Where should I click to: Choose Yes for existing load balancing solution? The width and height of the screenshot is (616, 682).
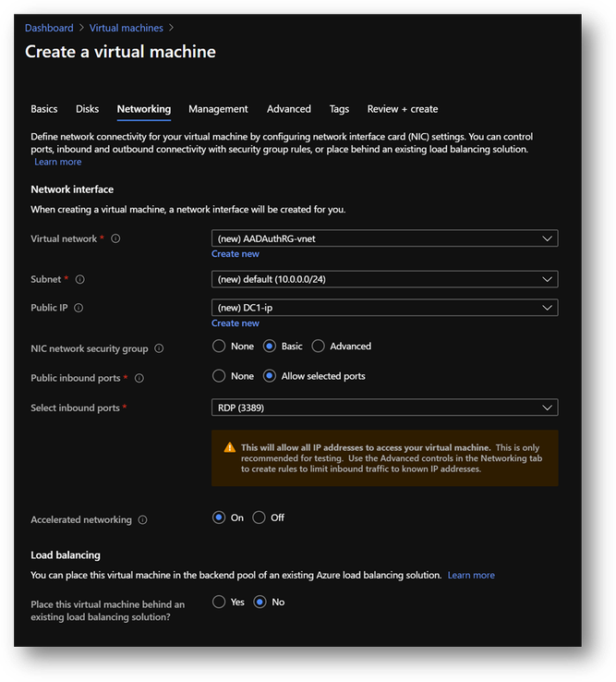[x=219, y=602]
